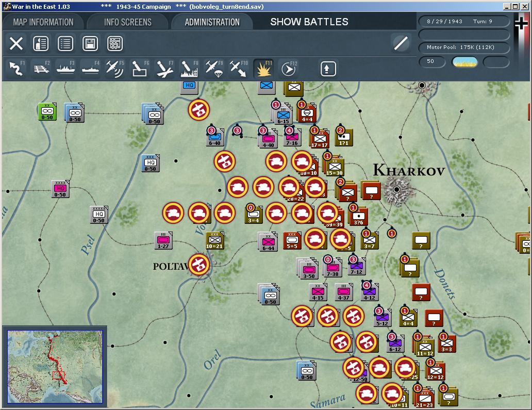This screenshot has width=532, height=410.
Task: Select the 3=4 unit counter
Action: [254, 215]
